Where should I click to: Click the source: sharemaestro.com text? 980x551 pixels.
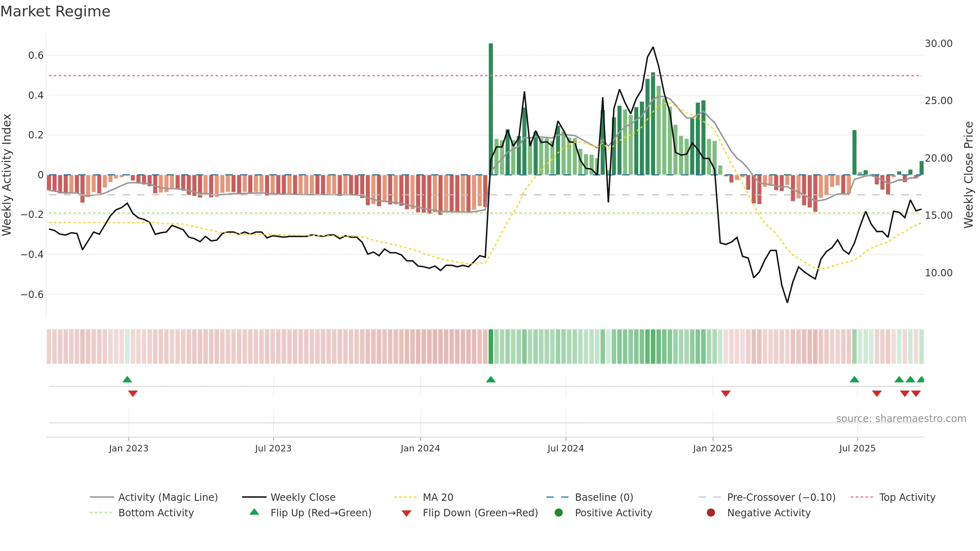click(901, 419)
